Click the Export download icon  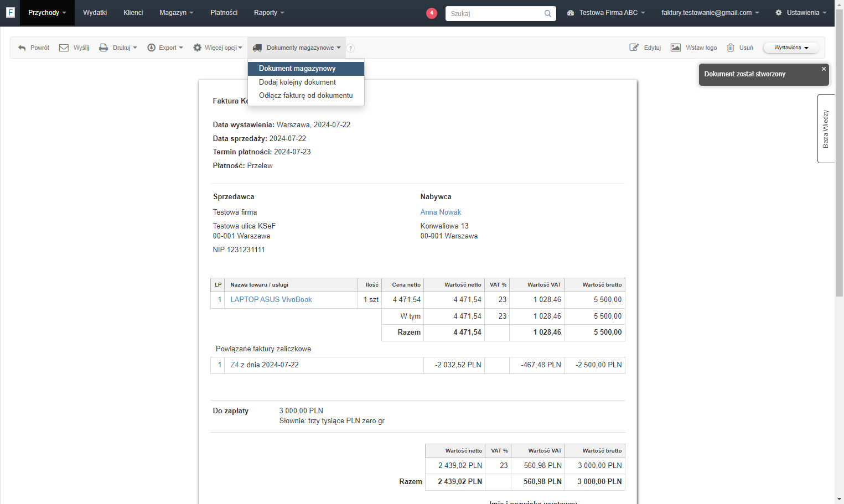tap(151, 48)
